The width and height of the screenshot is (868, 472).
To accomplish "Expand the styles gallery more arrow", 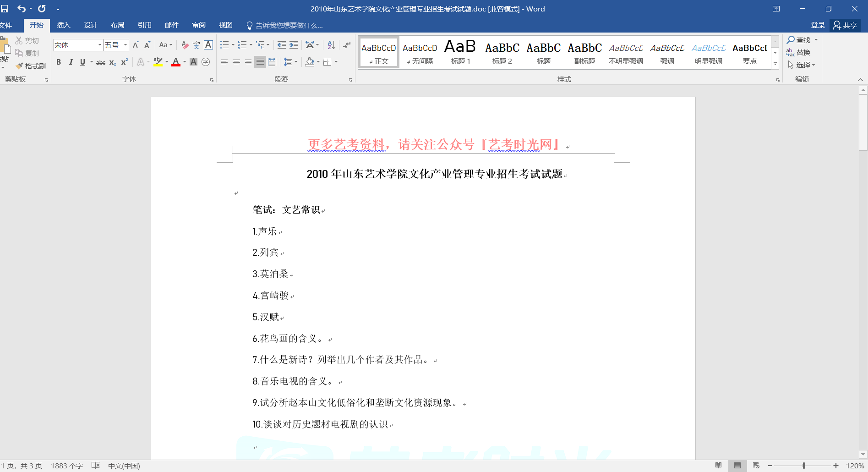I will click(775, 65).
